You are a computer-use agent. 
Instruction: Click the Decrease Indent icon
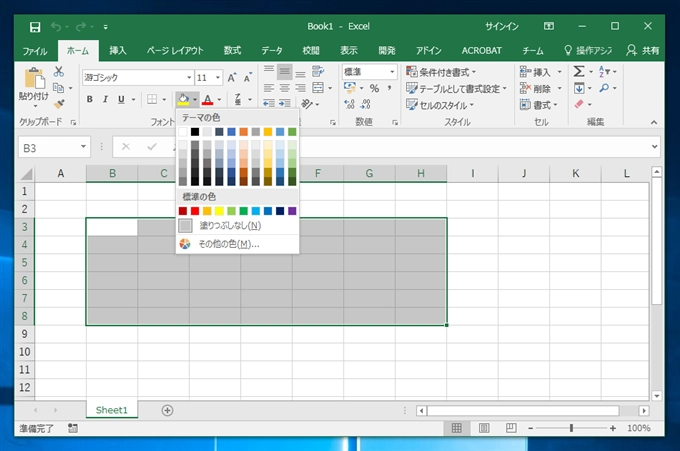click(x=269, y=103)
